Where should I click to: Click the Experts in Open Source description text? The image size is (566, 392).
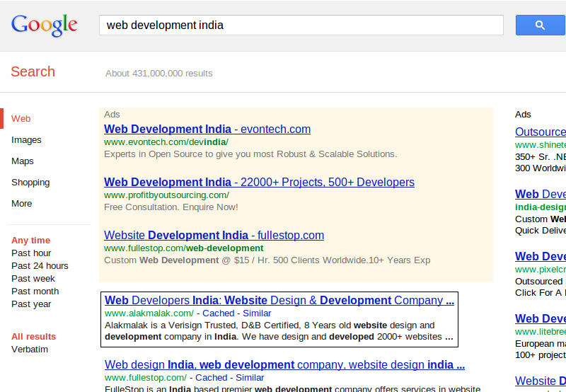pyautogui.click(x=250, y=154)
